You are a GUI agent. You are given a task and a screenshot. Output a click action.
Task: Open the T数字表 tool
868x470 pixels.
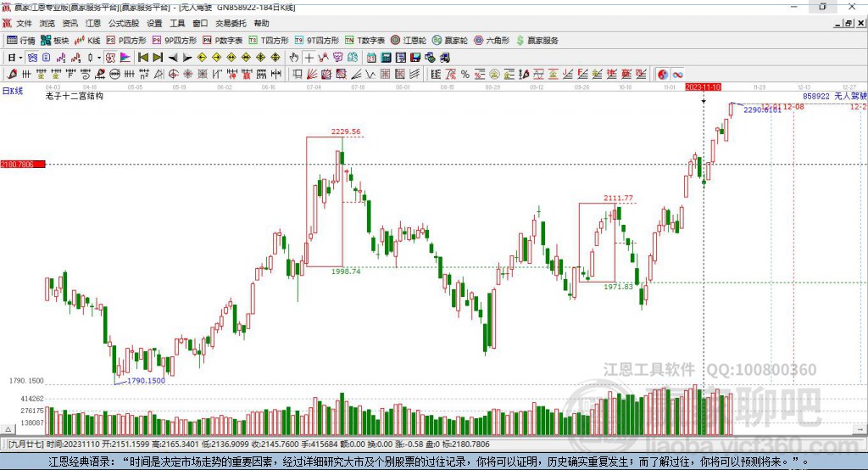tap(364, 41)
